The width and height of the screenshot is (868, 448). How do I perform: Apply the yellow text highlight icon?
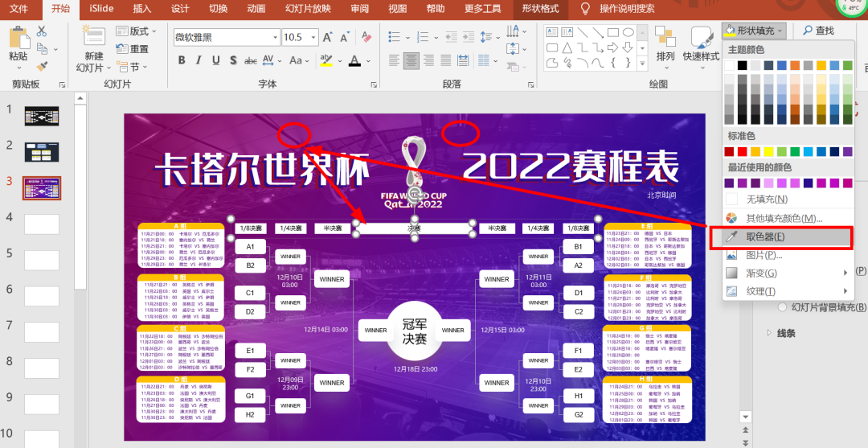325,60
